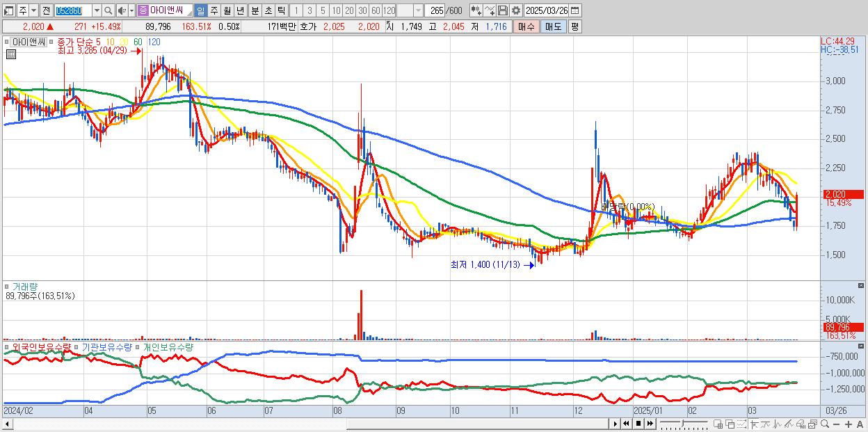
Task: Open the dropdown arrow next to the speaker icon
Action: (x=131, y=10)
